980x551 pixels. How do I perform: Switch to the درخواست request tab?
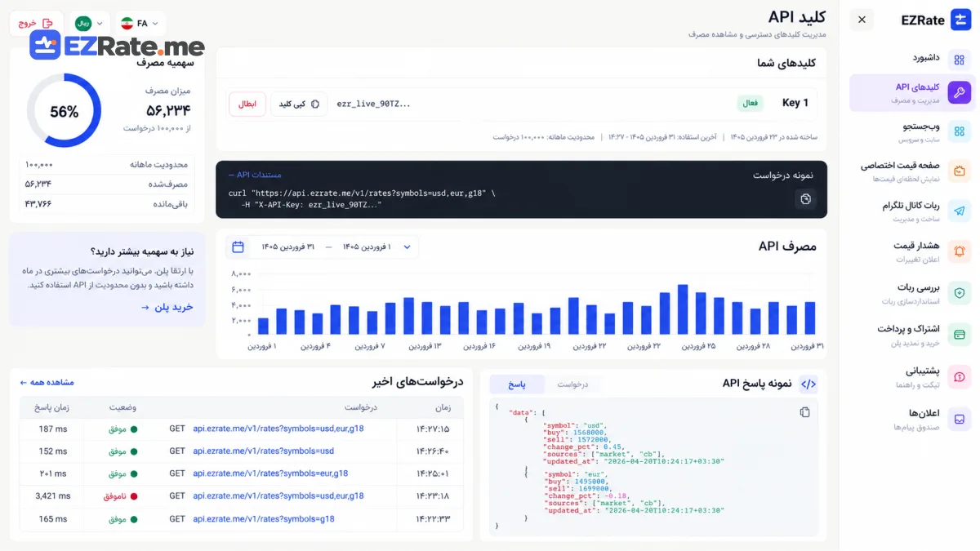point(572,384)
